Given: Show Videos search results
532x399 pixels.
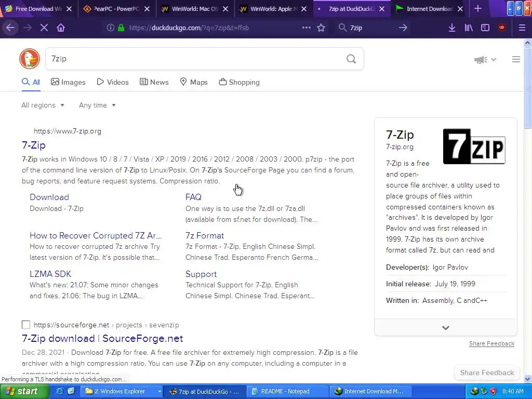Looking at the screenshot, I should [113, 82].
